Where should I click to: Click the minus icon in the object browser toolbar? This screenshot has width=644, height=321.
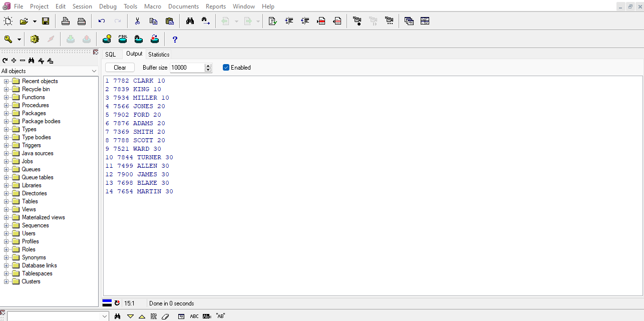point(22,61)
